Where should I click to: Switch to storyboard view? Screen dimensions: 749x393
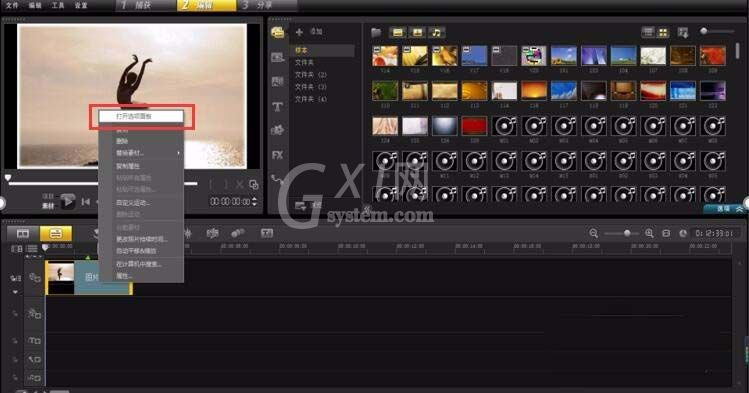[x=23, y=234]
